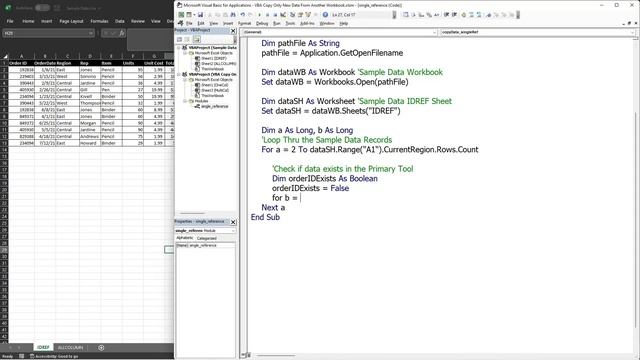This screenshot has width=640, height=360.
Task: Click the Excel Save icon beside AutoSave toggle
Action: 57,8
